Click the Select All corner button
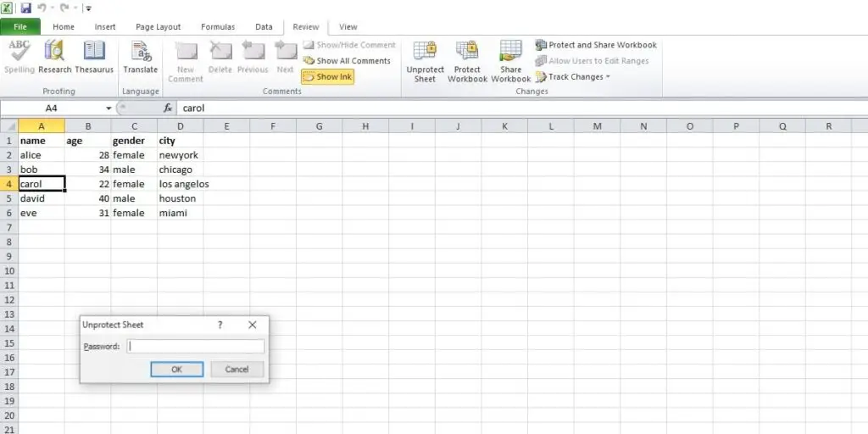This screenshot has width=868, height=434. click(8, 126)
